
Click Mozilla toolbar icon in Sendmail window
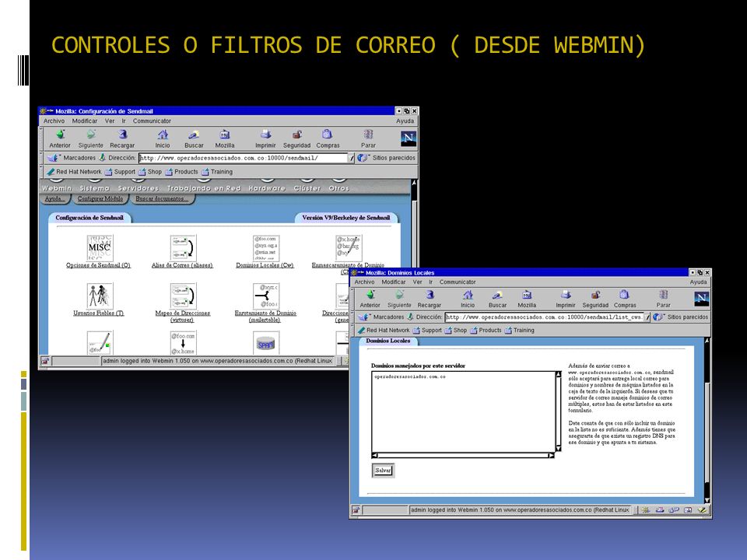tap(225, 135)
